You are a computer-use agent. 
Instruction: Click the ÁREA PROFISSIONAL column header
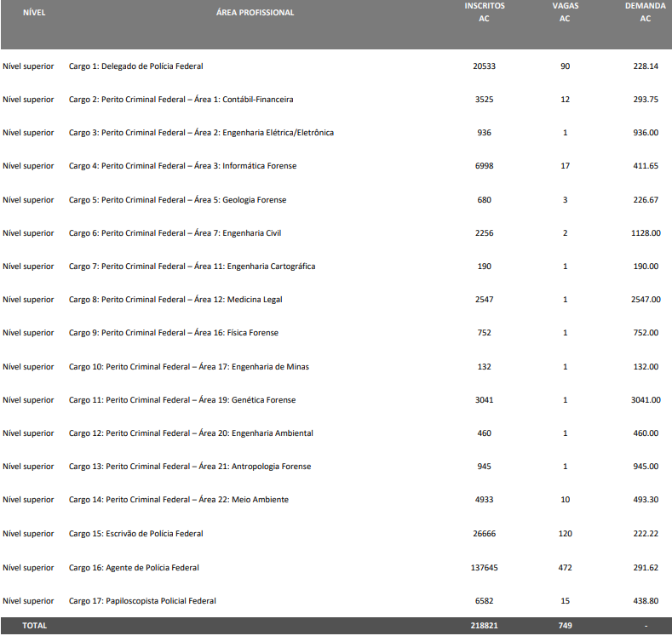pyautogui.click(x=255, y=13)
